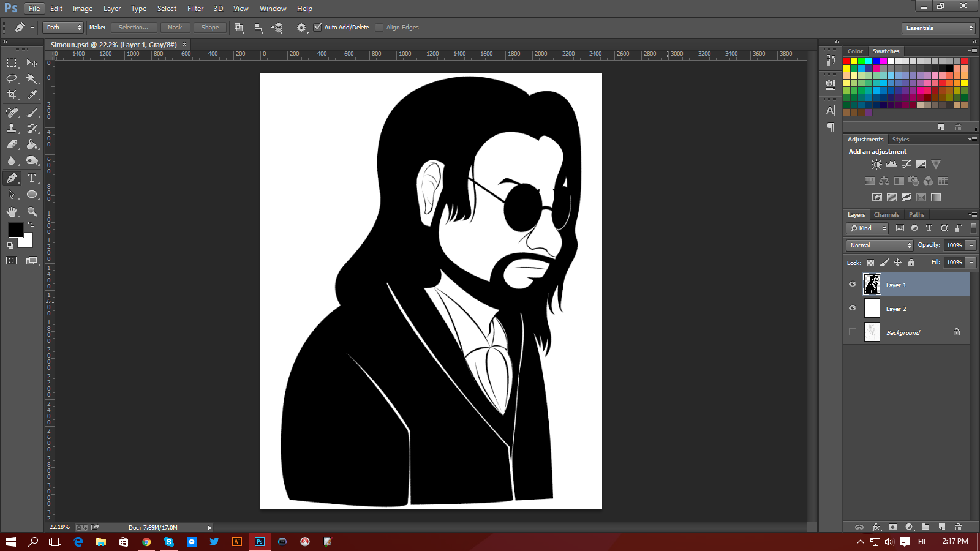Open the Essentials workspace dropdown
980x551 pixels.
tap(938, 28)
